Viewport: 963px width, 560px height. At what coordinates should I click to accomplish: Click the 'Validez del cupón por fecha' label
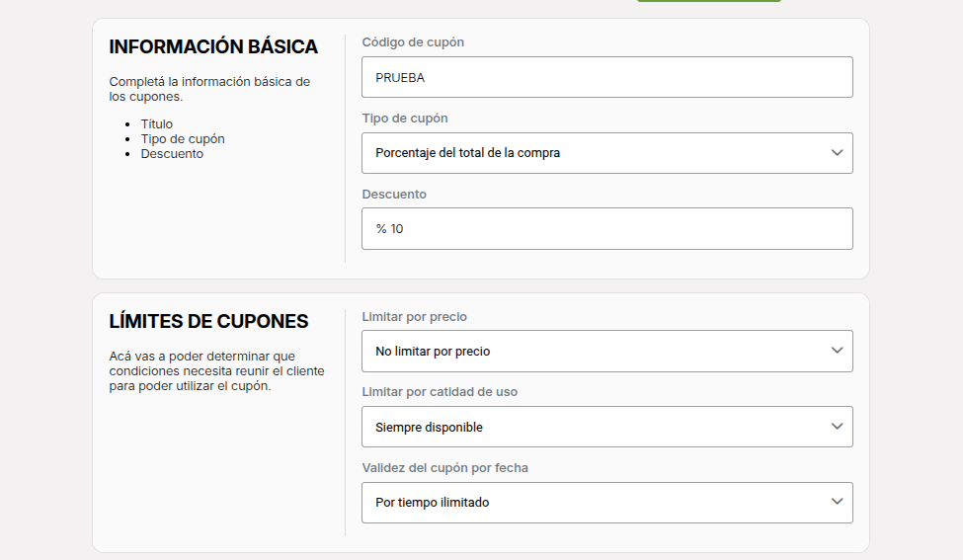coord(444,468)
